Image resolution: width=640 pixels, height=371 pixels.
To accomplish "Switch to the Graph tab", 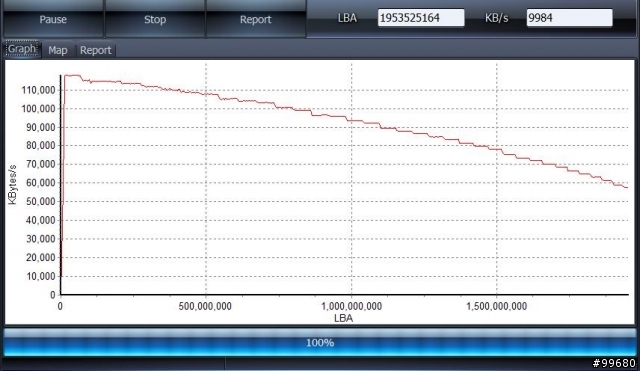I will coord(22,49).
